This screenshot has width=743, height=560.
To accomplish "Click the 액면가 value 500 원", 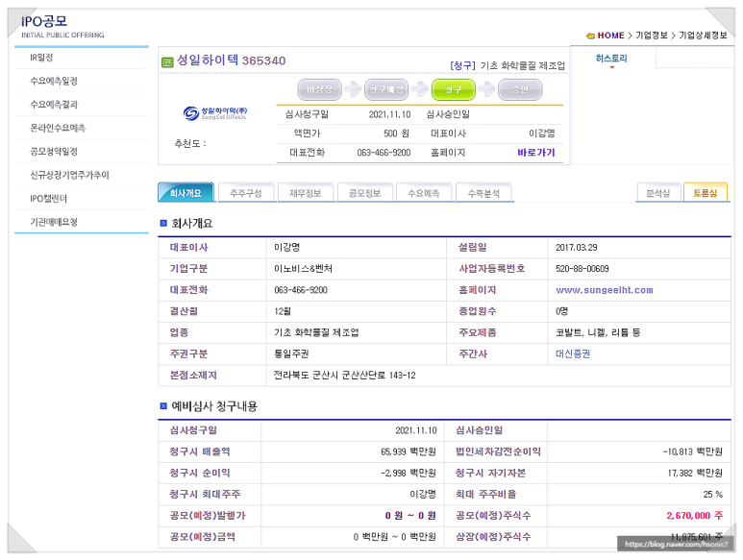I will (x=397, y=134).
